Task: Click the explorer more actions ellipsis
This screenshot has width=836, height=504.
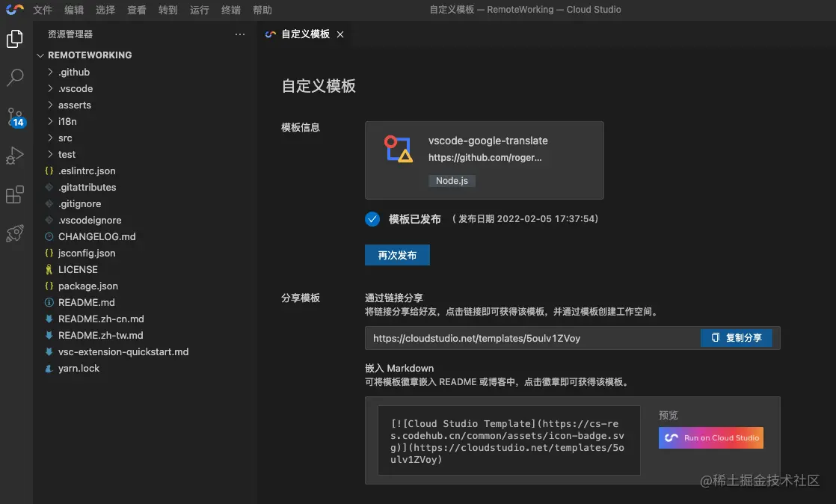Action: click(240, 34)
